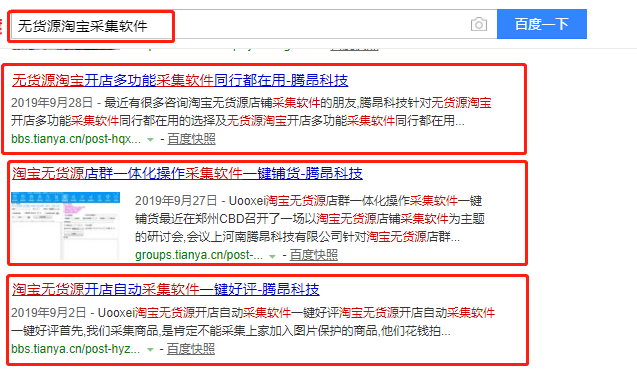637x376 pixels.
Task: Click the URL bbs.tianya.cn/post-hyz...
Action: [x=76, y=349]
